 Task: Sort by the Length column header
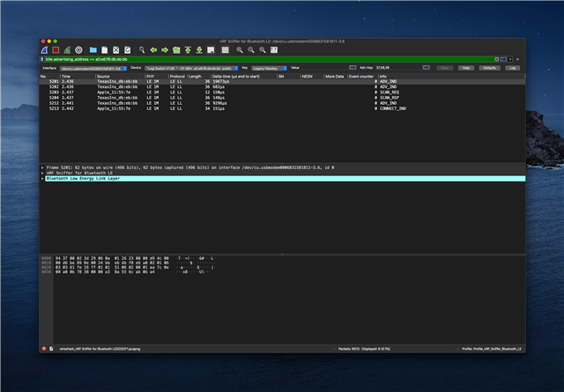coord(199,77)
